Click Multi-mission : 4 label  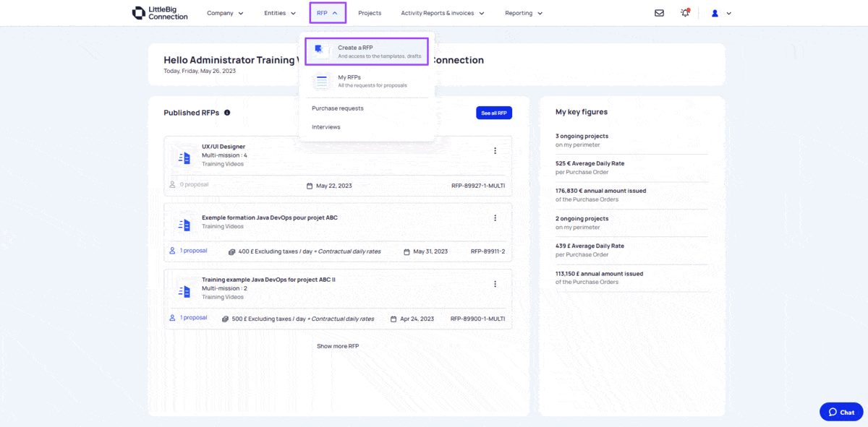[224, 155]
